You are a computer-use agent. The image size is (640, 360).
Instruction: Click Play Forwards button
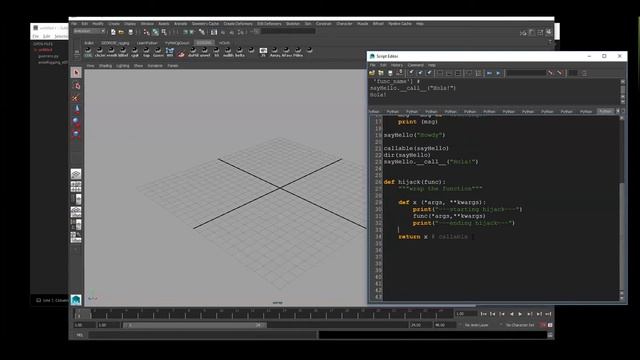tap(520, 314)
